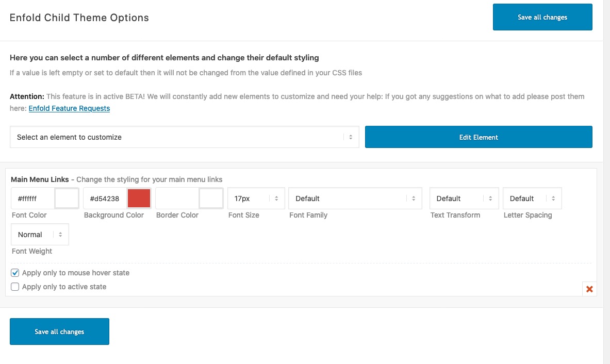Viewport: 610px width, 364px height.
Task: Click the Edit Element button
Action: pos(479,137)
